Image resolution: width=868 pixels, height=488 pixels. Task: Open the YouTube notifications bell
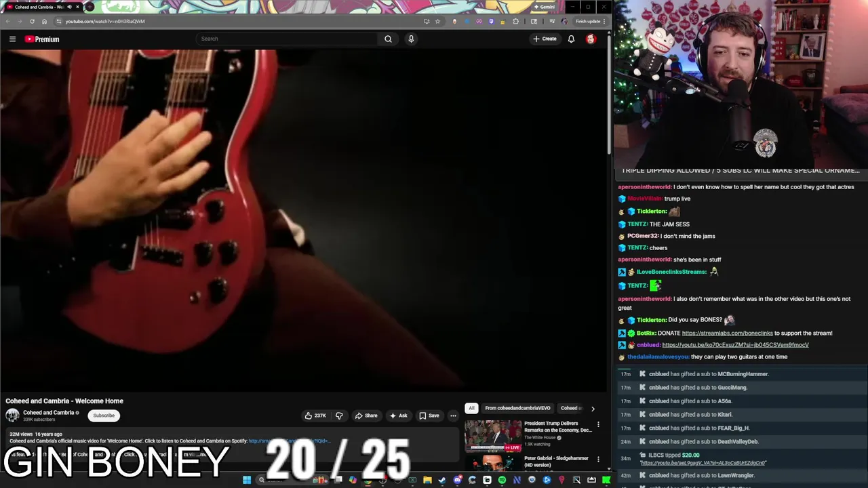(x=571, y=39)
